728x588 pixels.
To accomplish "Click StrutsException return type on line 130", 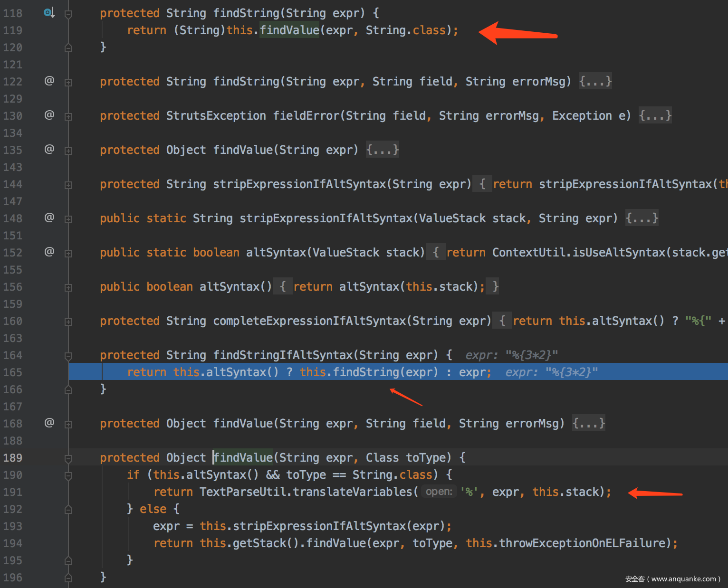I will point(216,116).
